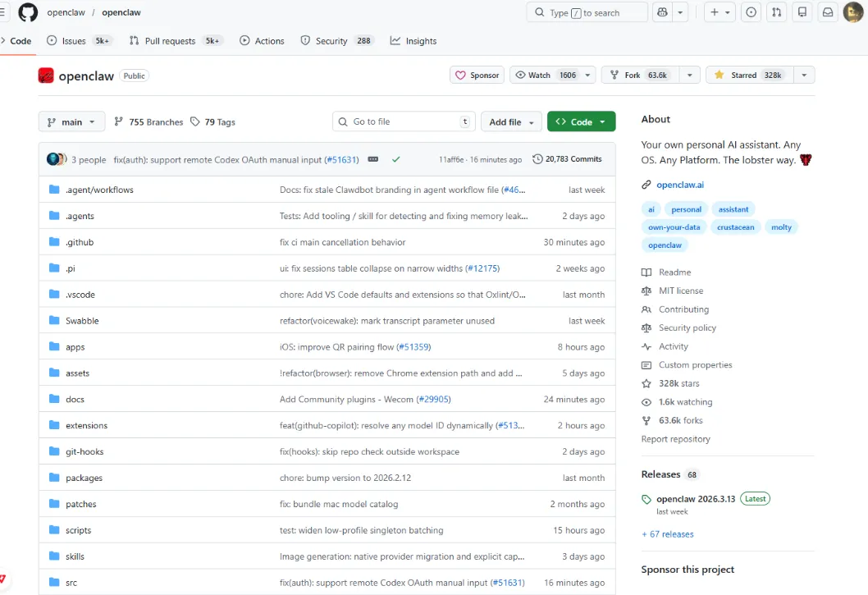
Task: Click the user profile avatar
Action: (853, 12)
